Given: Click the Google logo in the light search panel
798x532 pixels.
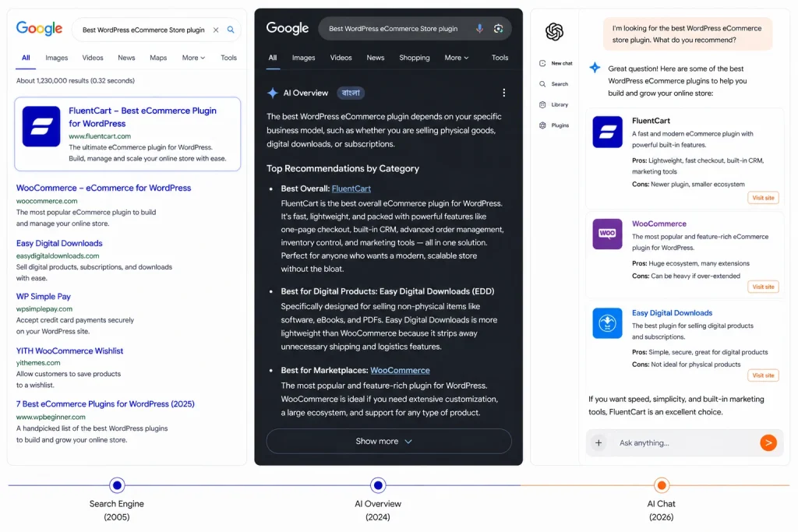Looking at the screenshot, I should 39,29.
